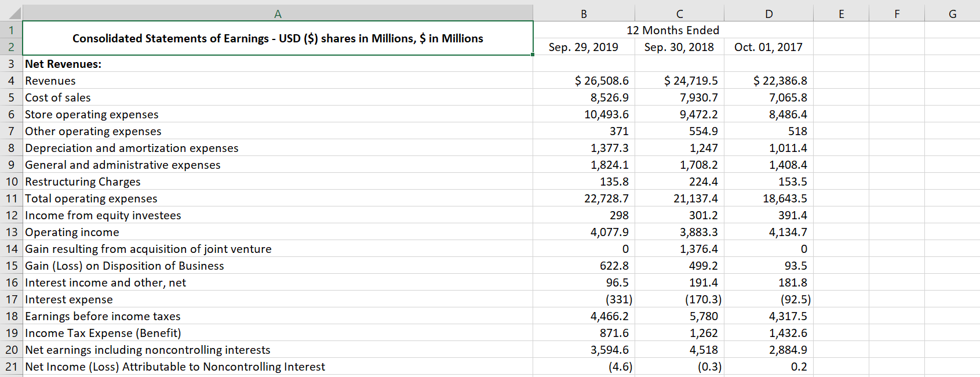Select column G header
The width and height of the screenshot is (980, 377).
[x=952, y=13]
